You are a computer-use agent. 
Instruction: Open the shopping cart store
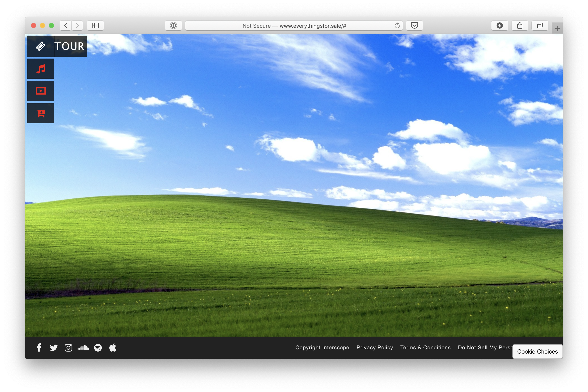(x=40, y=114)
